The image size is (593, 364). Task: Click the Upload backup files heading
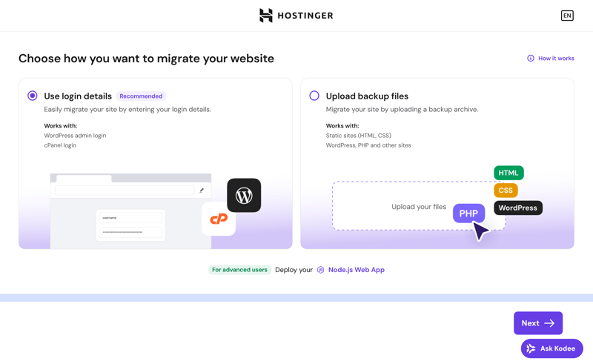tap(367, 96)
